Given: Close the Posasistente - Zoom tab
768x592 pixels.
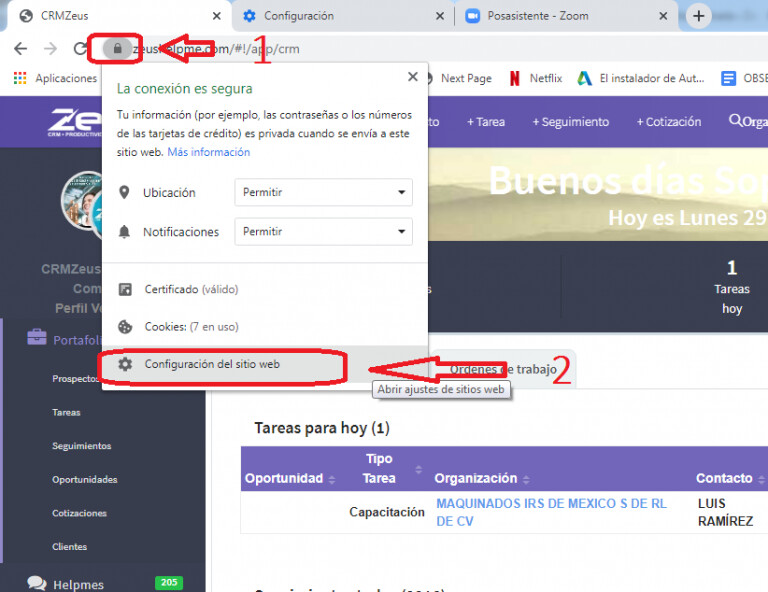Looking at the screenshot, I should tap(663, 16).
